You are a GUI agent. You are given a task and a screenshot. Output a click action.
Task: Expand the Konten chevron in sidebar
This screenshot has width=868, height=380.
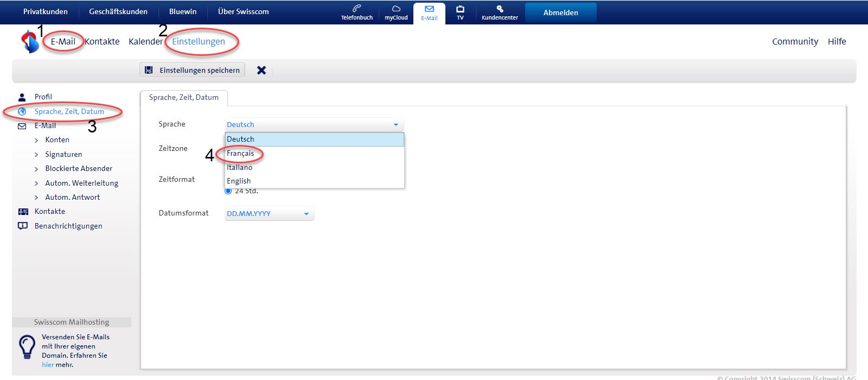pyautogui.click(x=36, y=140)
